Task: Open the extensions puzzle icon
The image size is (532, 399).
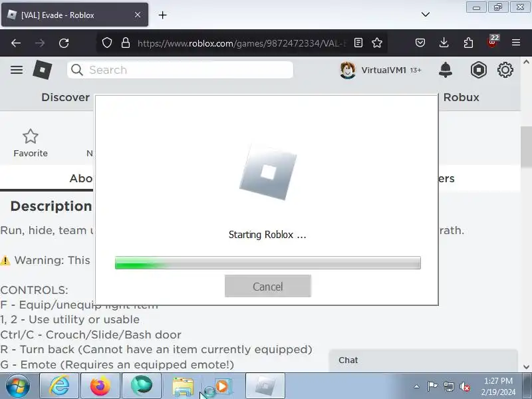Action: (468, 43)
